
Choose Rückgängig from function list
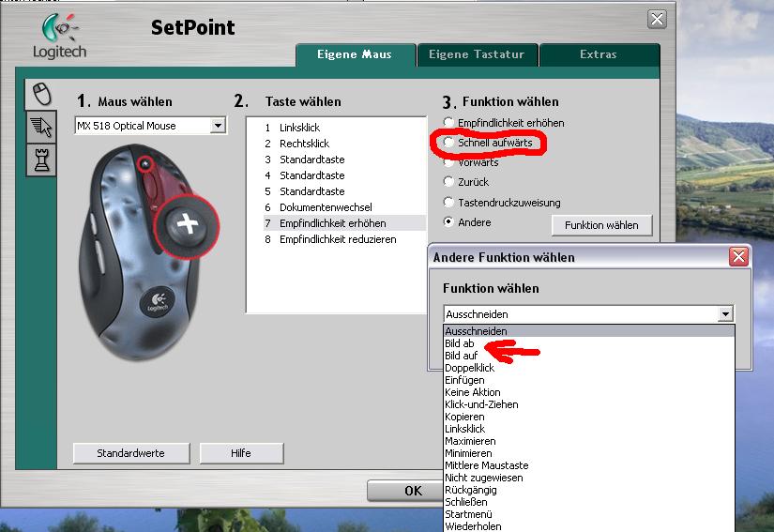point(589,490)
